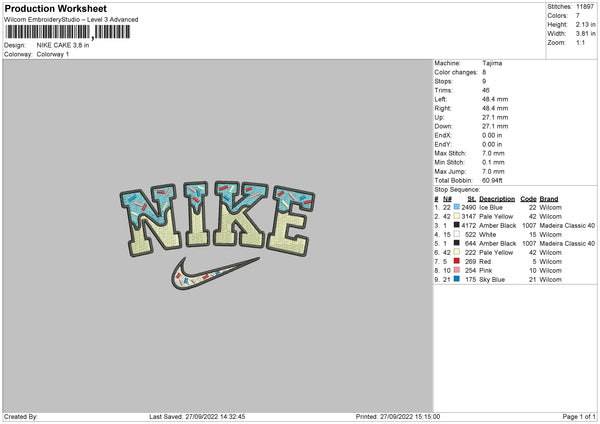The width and height of the screenshot is (600, 424).
Task: Click the EndY value 0.00 in
Action: coord(492,144)
